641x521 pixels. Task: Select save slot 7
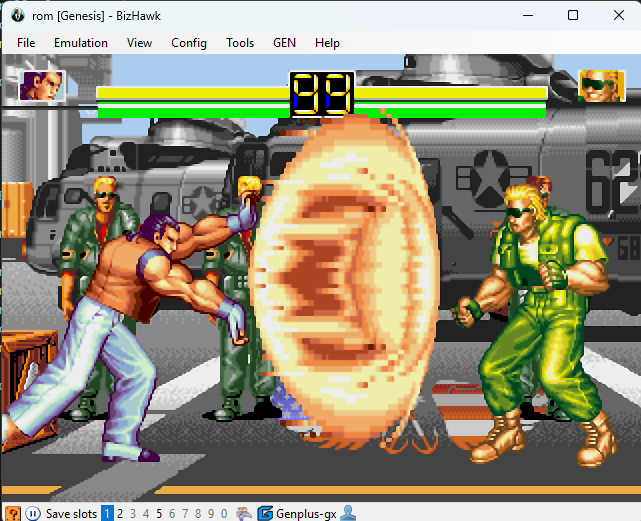tap(185, 513)
